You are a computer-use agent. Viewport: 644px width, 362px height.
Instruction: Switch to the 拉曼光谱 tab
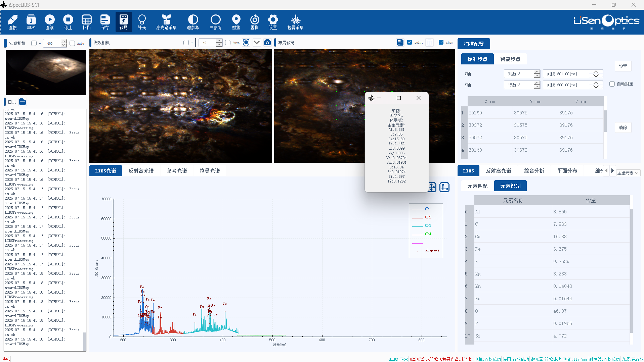210,171
